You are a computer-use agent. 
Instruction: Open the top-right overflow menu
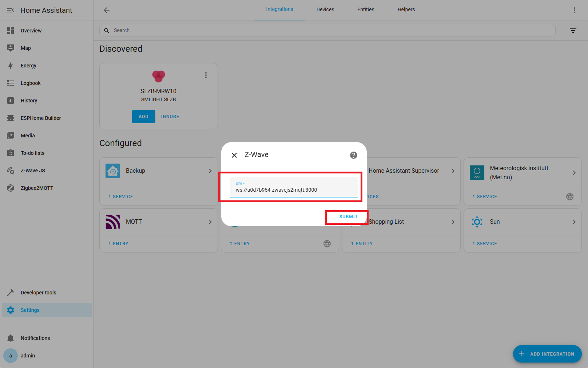pos(575,10)
